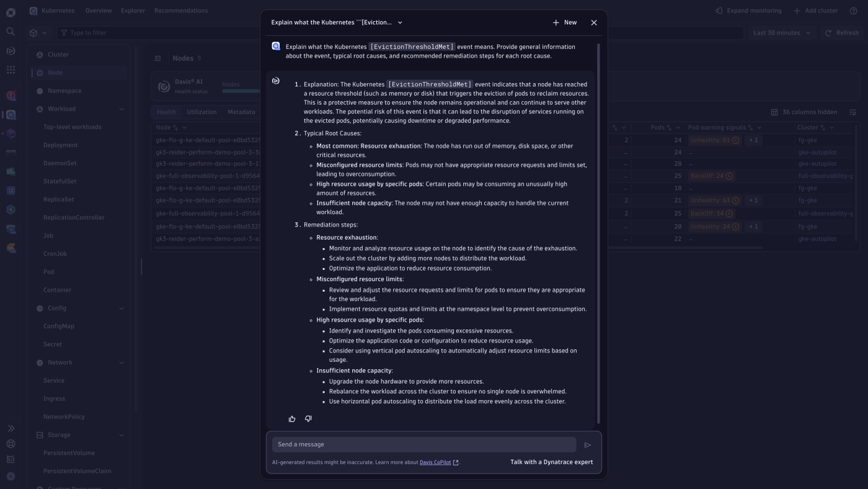This screenshot has width=868, height=489.
Task: Sort by the Pods column header
Action: [657, 128]
